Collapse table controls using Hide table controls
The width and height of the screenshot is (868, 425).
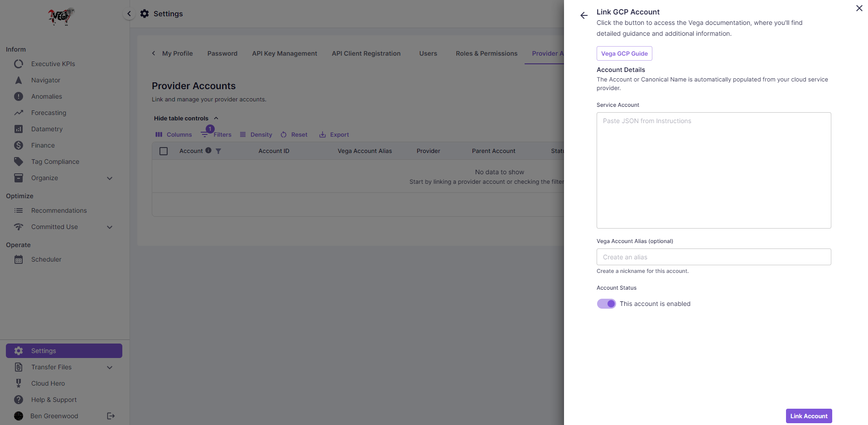(x=186, y=118)
